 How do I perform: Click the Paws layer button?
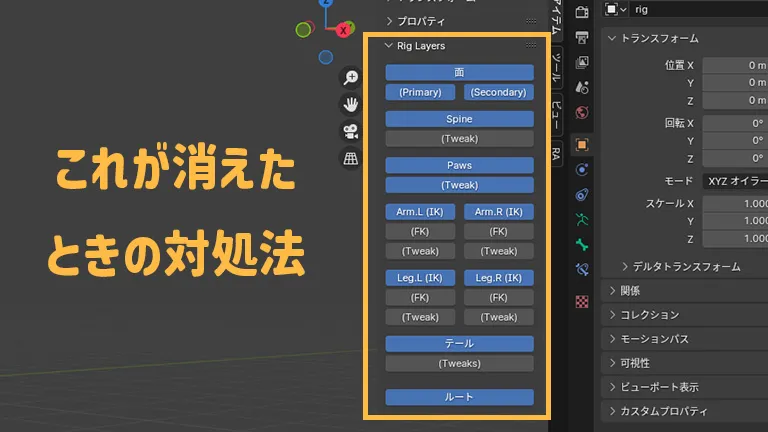[x=459, y=165]
